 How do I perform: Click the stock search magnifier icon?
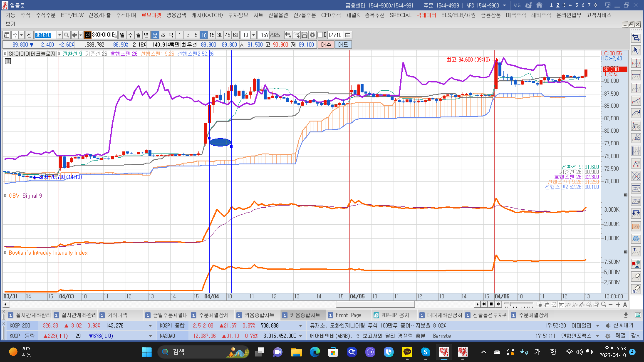tap(66, 35)
